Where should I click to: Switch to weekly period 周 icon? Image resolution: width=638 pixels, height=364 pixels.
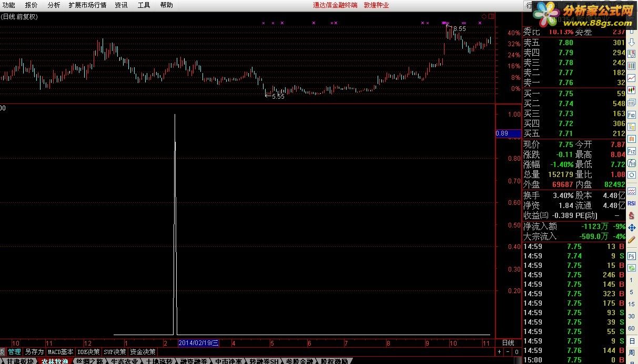pyautogui.click(x=631, y=352)
